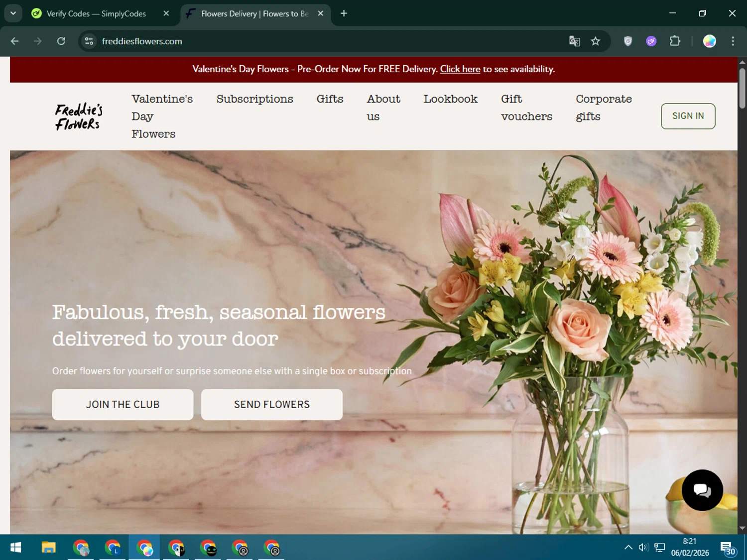Click the scrollbar down arrow
Screen dimensions: 747x560
pos(742,529)
